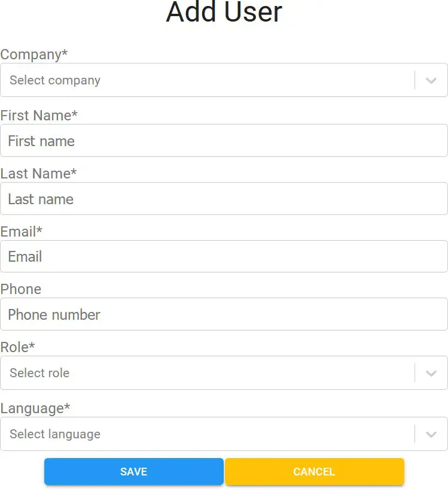Click the Language* label text

pyautogui.click(x=35, y=408)
